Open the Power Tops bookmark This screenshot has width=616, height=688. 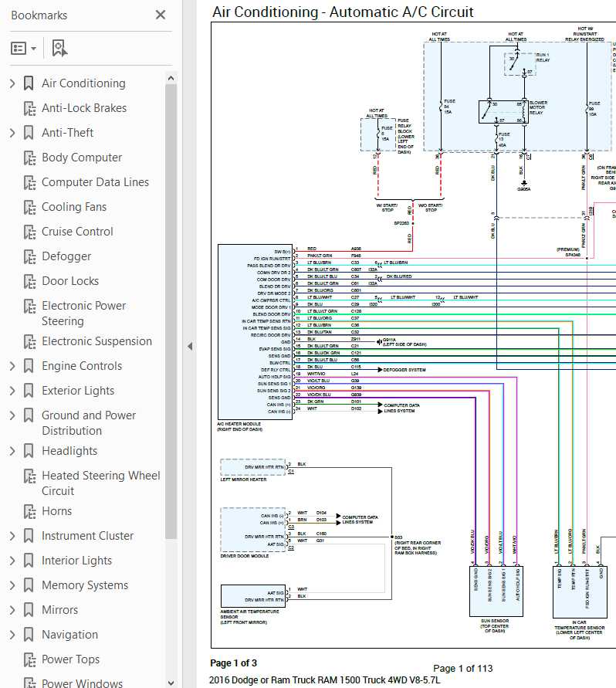71,659
